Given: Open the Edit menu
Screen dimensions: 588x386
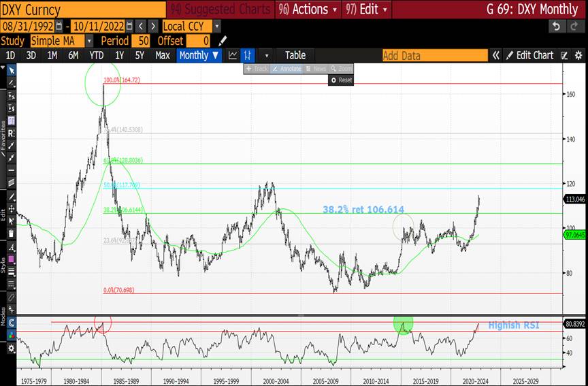Looking at the screenshot, I should (x=366, y=10).
